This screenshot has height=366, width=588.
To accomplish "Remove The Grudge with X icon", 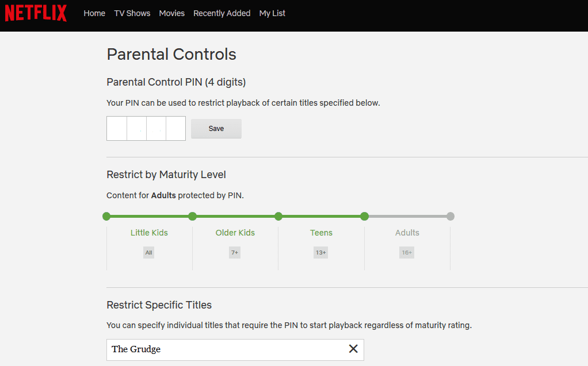I will pos(353,349).
